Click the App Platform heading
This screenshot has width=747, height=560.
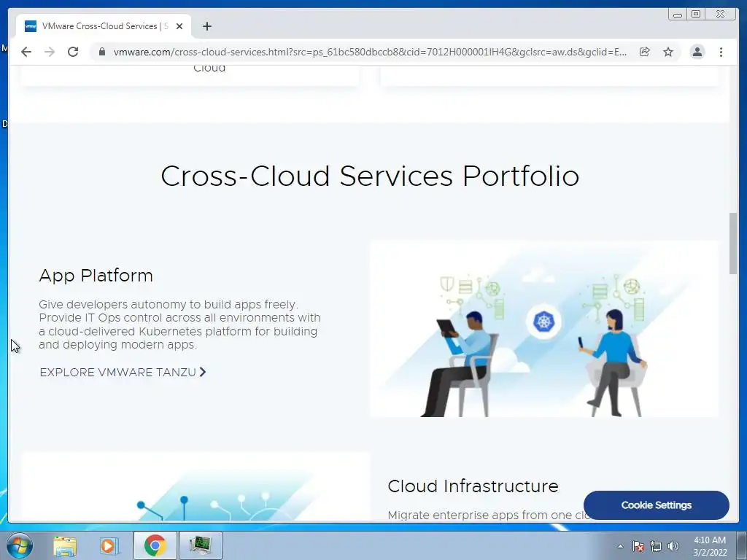coord(96,275)
